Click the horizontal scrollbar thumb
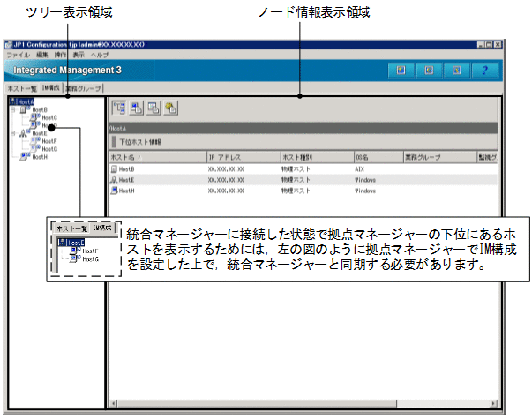Screen dimensions: 532x419 coord(257,404)
